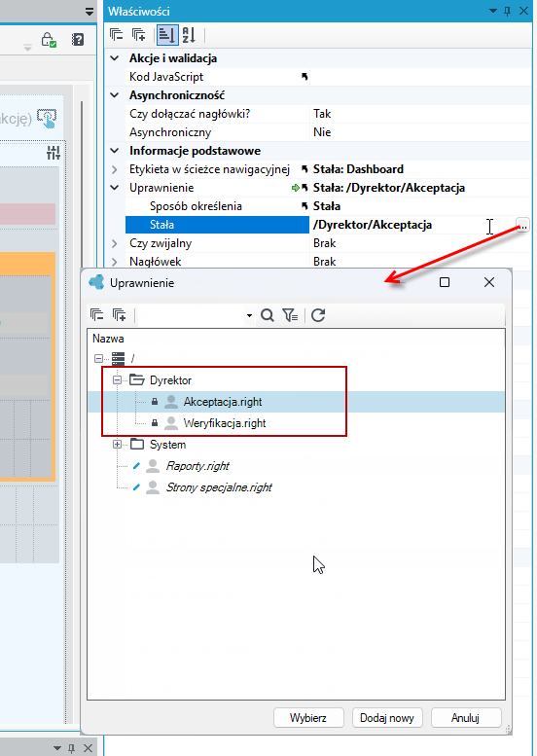
Task: Select Asynchroniczny value Nie
Action: (x=322, y=132)
